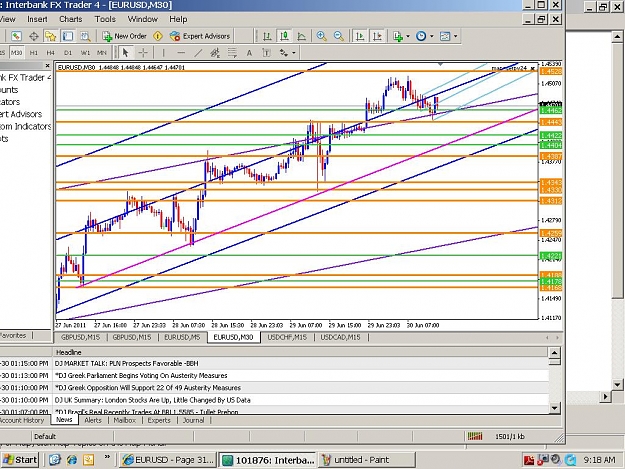Select the Horizontal Line drawing tool

181,53
